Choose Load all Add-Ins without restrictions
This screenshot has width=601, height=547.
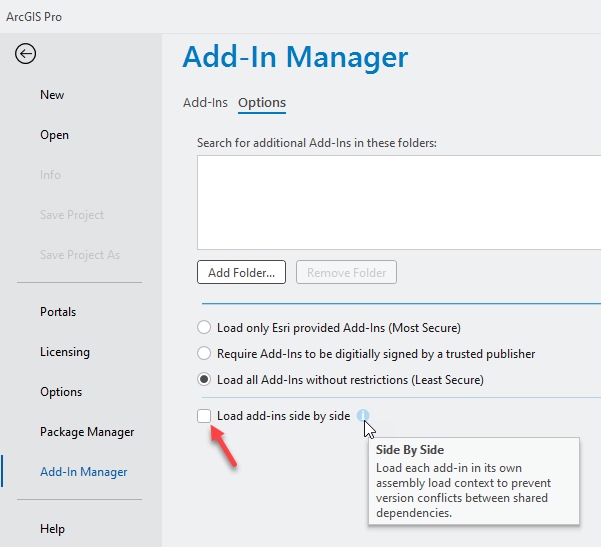205,380
